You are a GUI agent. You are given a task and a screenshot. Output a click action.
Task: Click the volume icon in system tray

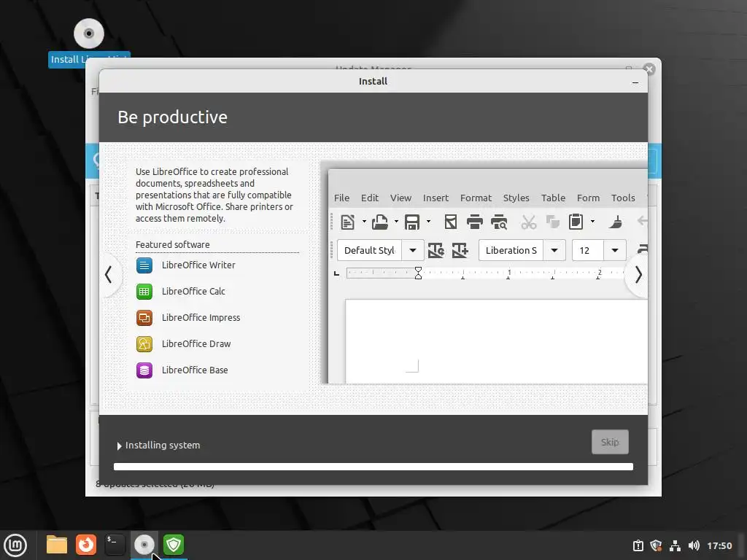click(694, 545)
